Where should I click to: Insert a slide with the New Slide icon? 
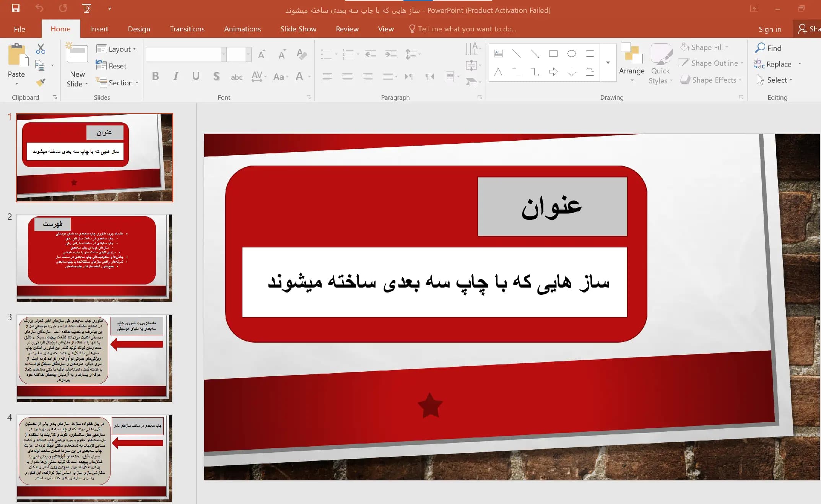(x=77, y=54)
